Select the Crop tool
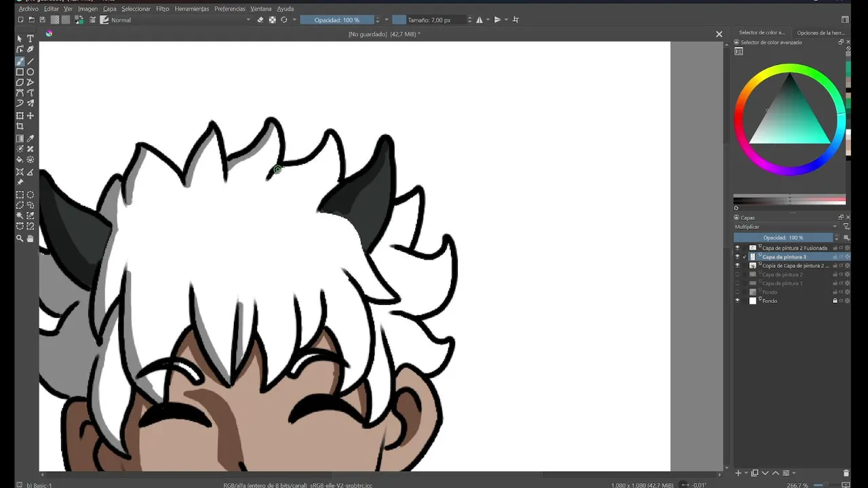This screenshot has height=488, width=868. (20, 126)
